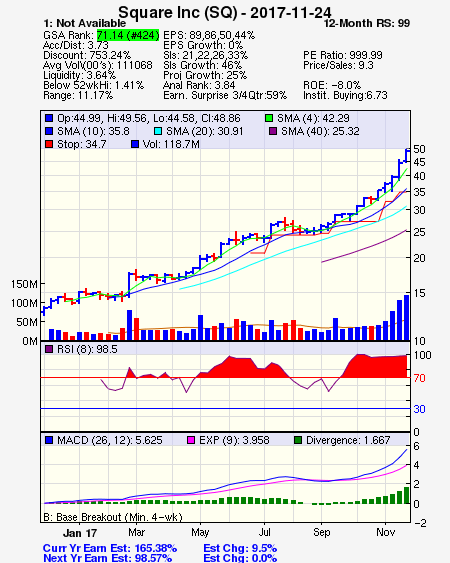Click the Jul x-axis label
Screen dimensions: 450x563
265,532
